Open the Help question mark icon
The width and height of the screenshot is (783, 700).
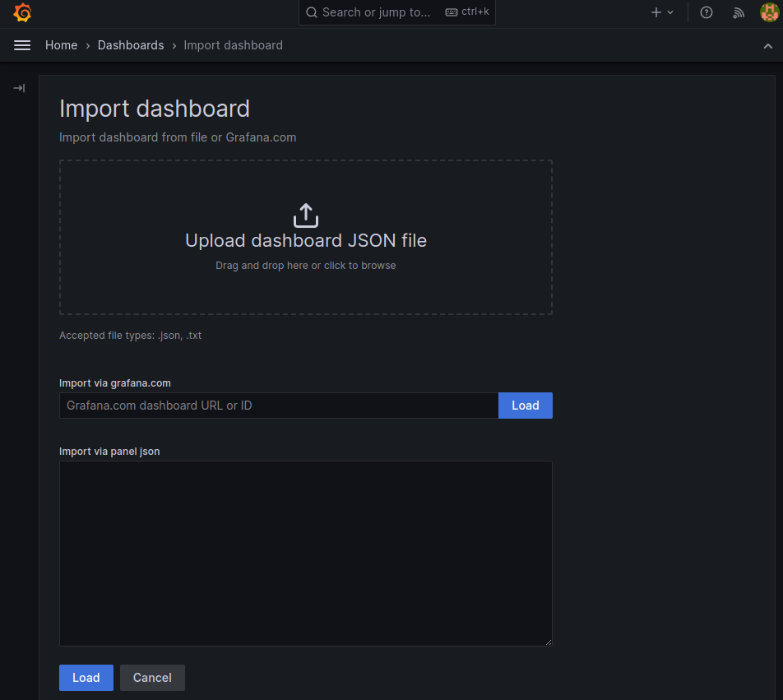coord(706,12)
